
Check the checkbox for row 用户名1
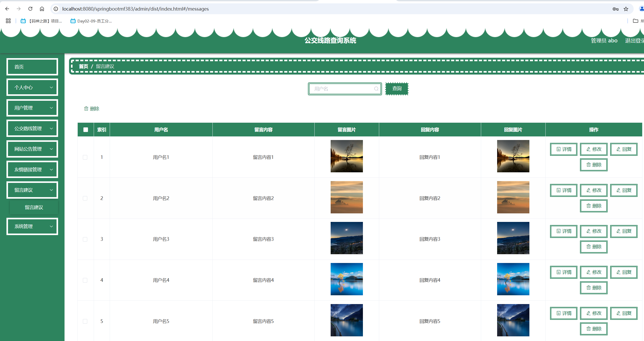[85, 157]
